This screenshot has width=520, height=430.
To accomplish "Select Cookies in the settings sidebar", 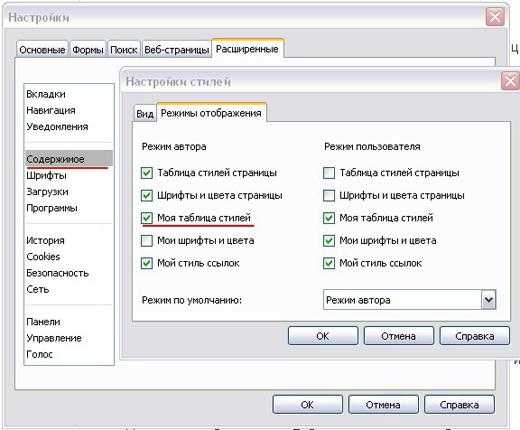I will pos(43,257).
